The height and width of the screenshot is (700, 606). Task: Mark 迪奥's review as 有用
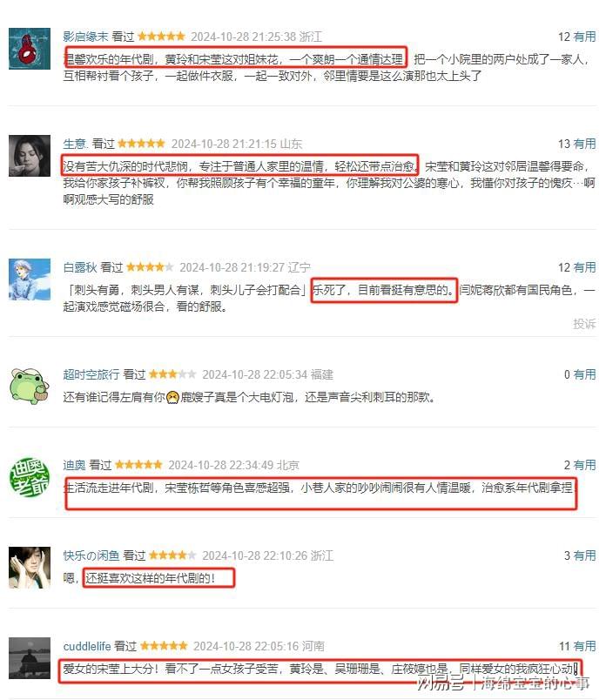click(x=584, y=465)
